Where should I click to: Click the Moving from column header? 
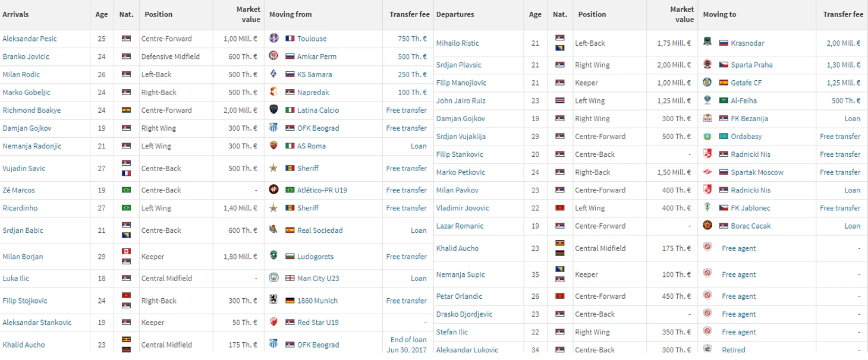pos(290,14)
